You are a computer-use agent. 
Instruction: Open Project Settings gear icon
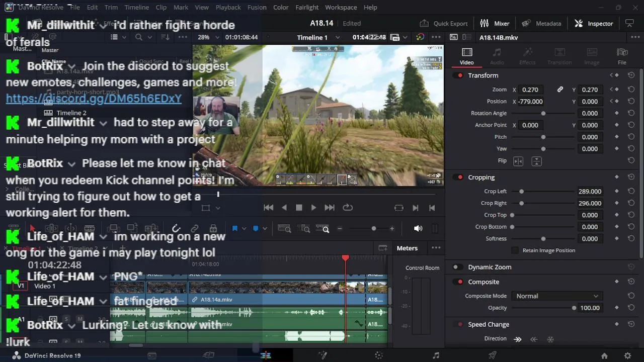(x=627, y=355)
